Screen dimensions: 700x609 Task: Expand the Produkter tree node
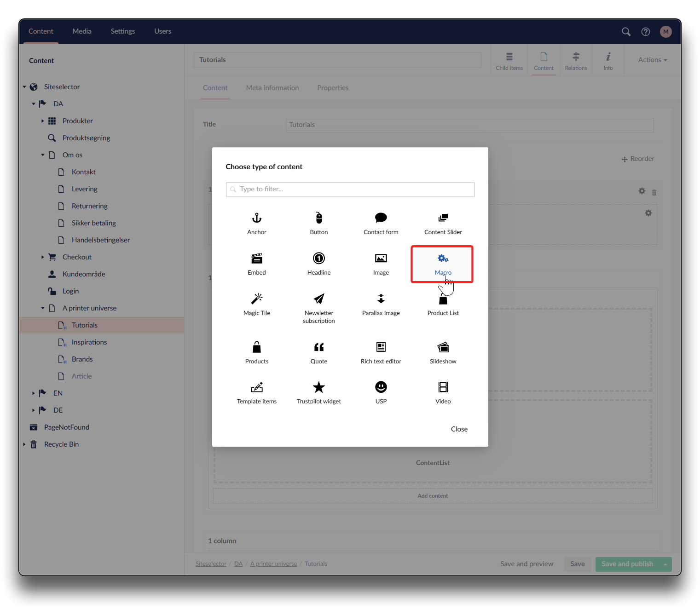pos(42,121)
